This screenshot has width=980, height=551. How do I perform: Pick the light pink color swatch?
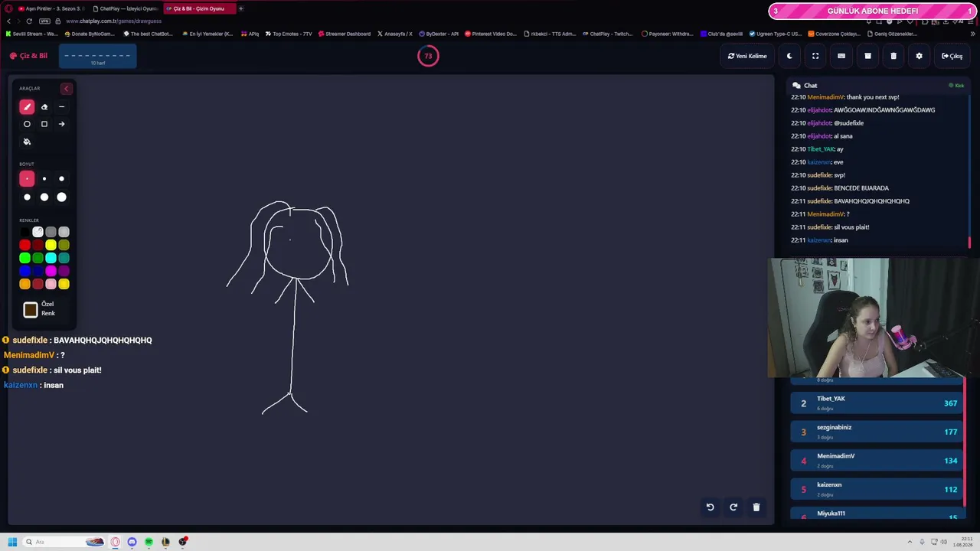51,284
